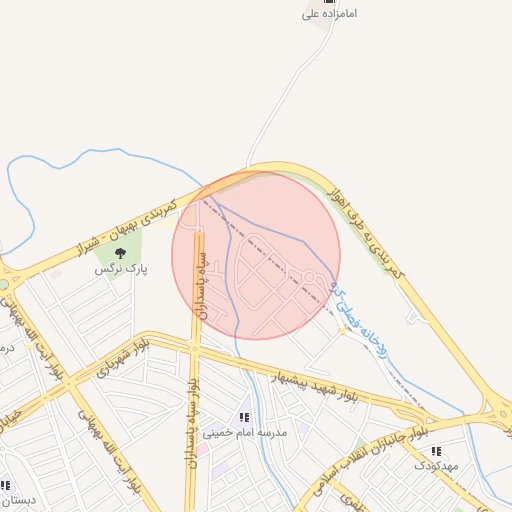Select the بلوار شهید پیشبهار road label
Image resolution: width=512 pixels, height=512 pixels.
(315, 387)
